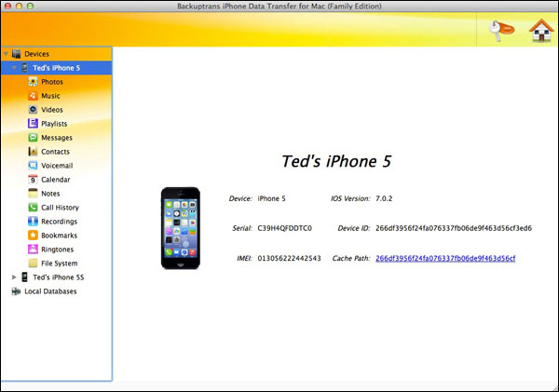Select Call History label in sidebar
The width and height of the screenshot is (559, 392).
(x=60, y=208)
